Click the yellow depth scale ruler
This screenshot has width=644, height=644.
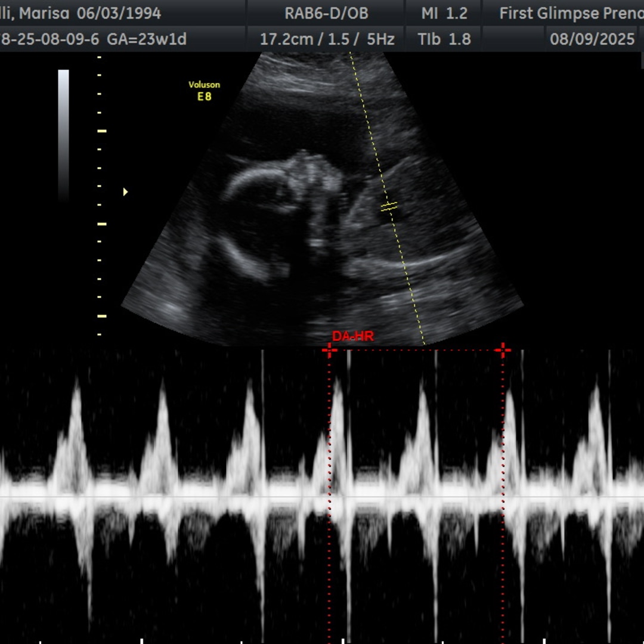(x=100, y=197)
